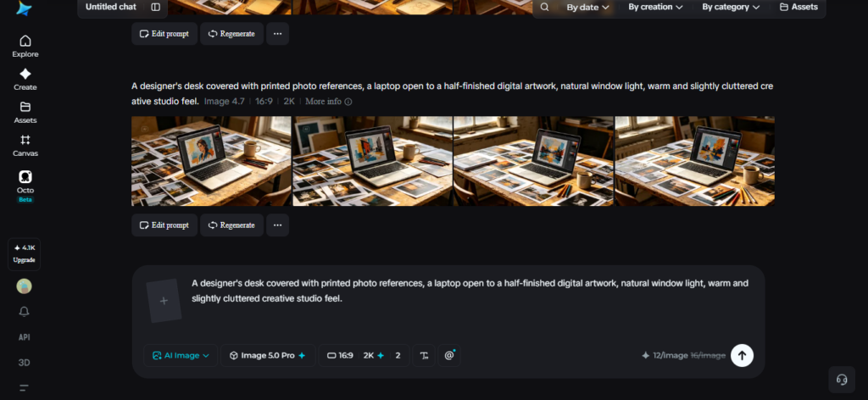The width and height of the screenshot is (868, 400).
Task: Open the Create section in sidebar
Action: (25, 80)
